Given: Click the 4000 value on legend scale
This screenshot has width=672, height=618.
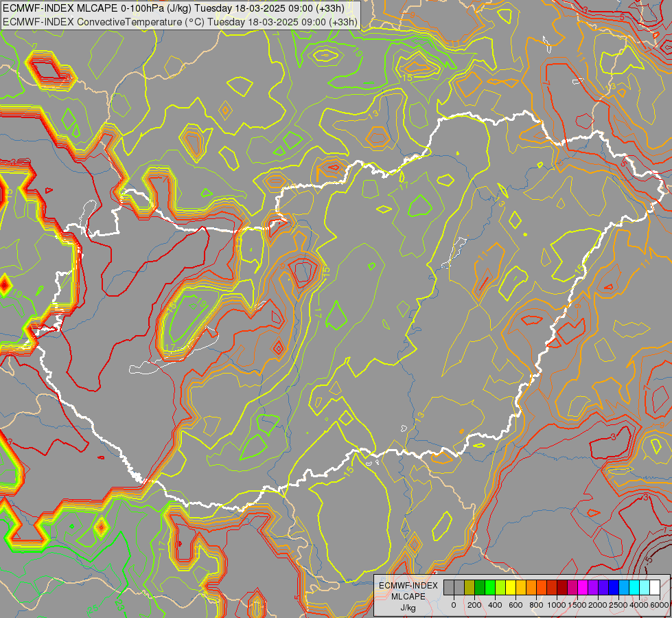Looking at the screenshot, I should [639, 605].
